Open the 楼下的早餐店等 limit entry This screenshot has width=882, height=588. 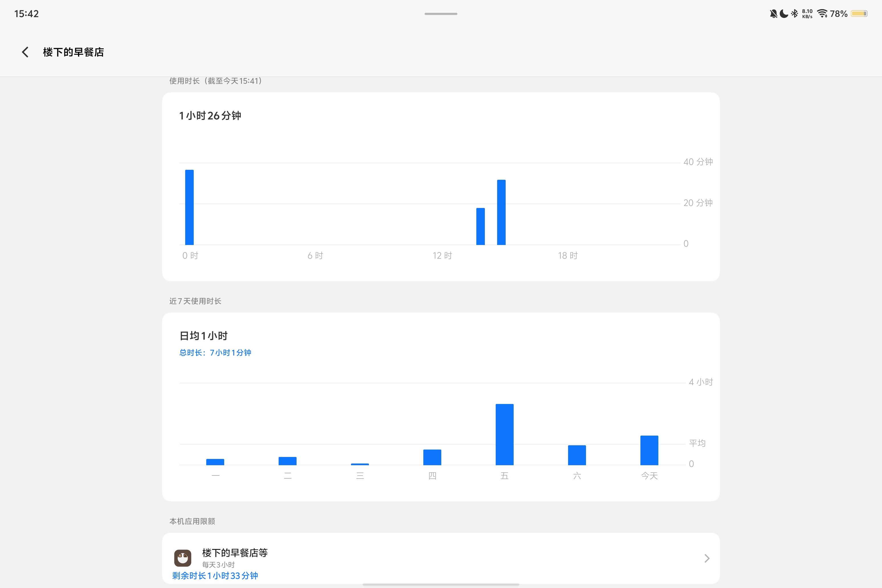pos(235,553)
